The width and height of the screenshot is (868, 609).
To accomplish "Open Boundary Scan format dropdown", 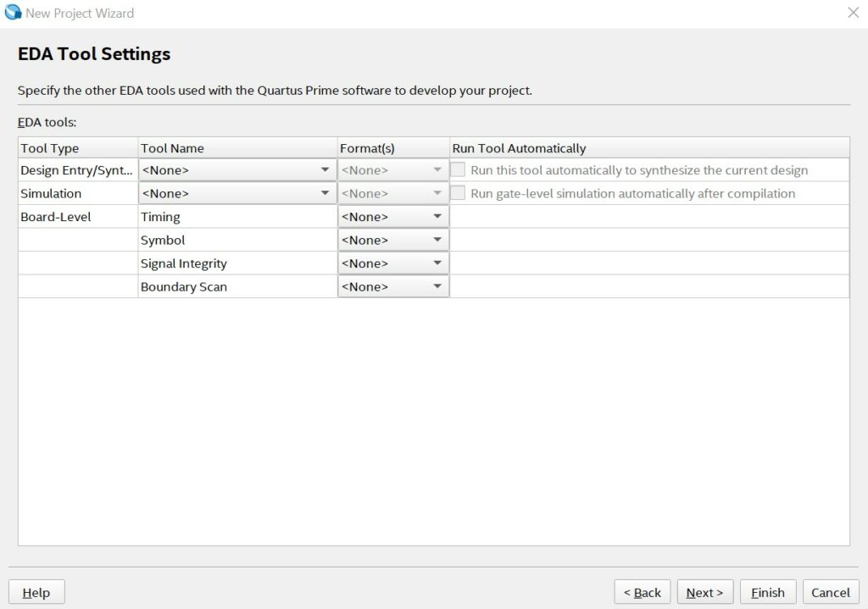I will 393,287.
